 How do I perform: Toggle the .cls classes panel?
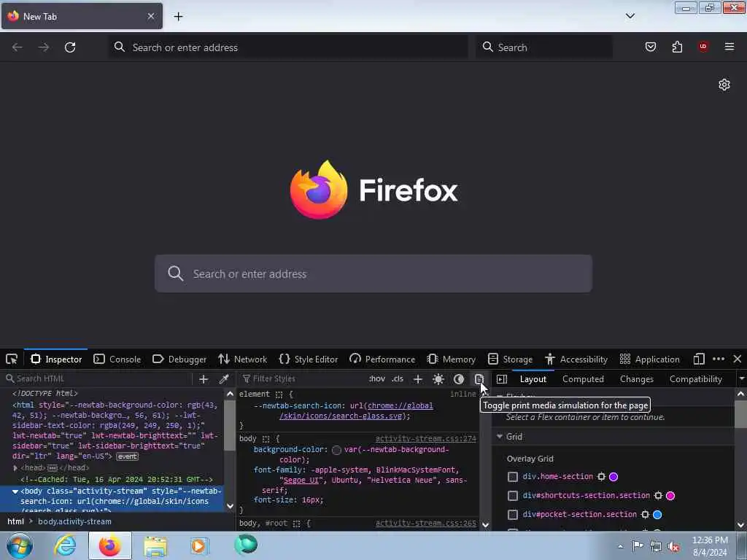click(x=398, y=379)
